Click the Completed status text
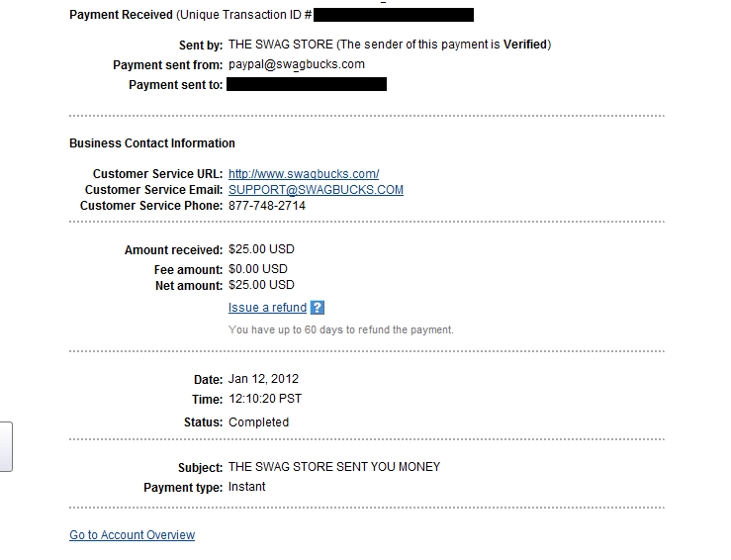 (x=258, y=422)
